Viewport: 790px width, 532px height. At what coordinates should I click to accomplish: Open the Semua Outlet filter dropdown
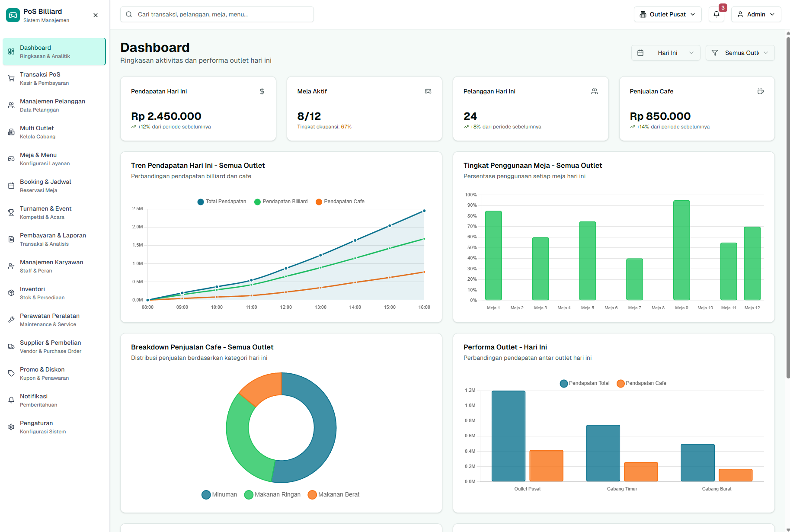pos(740,53)
